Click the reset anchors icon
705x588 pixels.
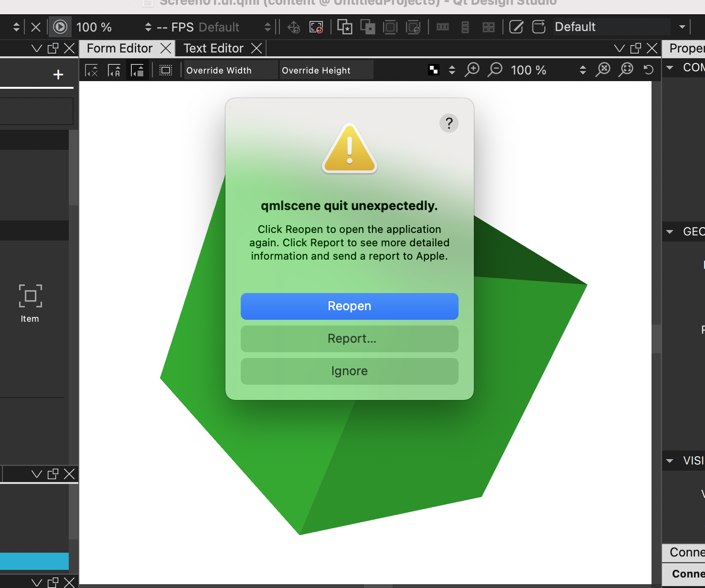(x=413, y=27)
